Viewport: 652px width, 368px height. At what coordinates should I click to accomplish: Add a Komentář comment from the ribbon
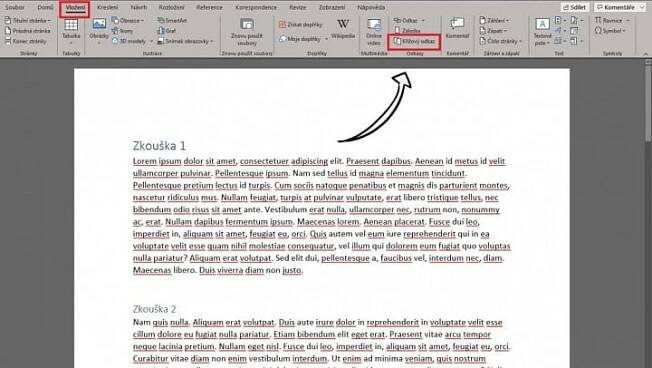[457, 28]
